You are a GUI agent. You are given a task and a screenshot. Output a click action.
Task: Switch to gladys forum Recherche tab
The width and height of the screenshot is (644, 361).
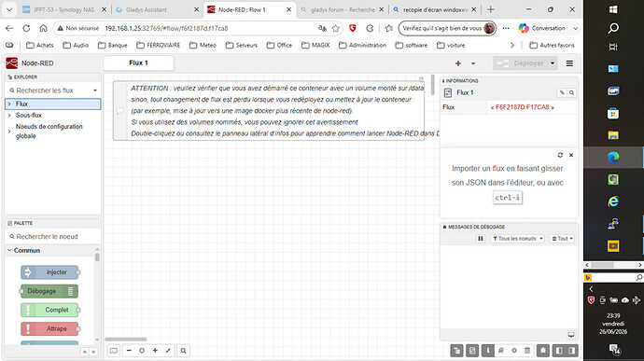pos(342,9)
